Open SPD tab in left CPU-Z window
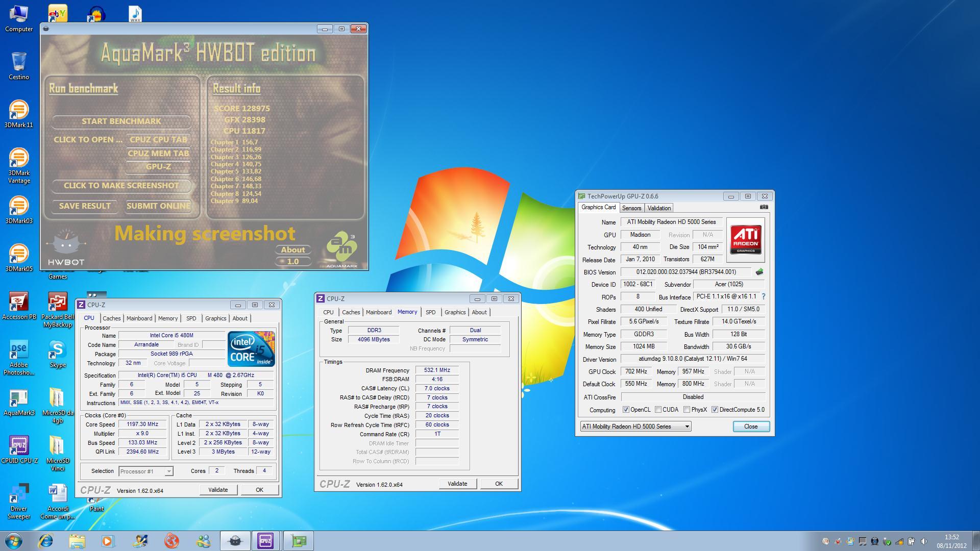The height and width of the screenshot is (551, 980). point(191,318)
